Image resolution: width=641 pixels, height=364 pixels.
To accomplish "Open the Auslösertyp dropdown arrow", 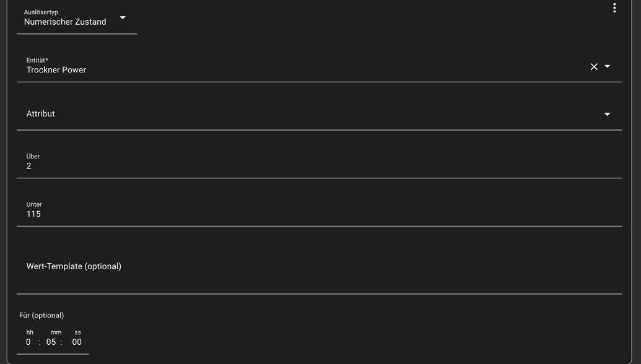I will coord(123,18).
